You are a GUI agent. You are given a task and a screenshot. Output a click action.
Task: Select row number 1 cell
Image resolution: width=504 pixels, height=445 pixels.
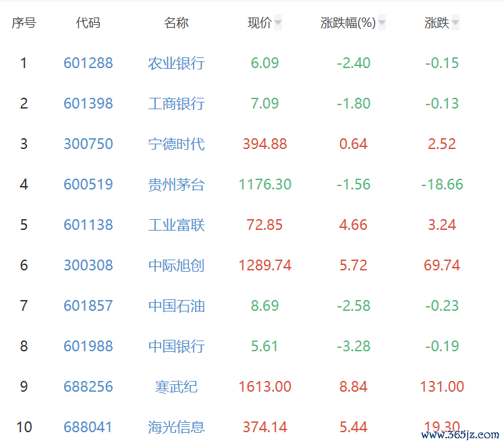(x=24, y=63)
